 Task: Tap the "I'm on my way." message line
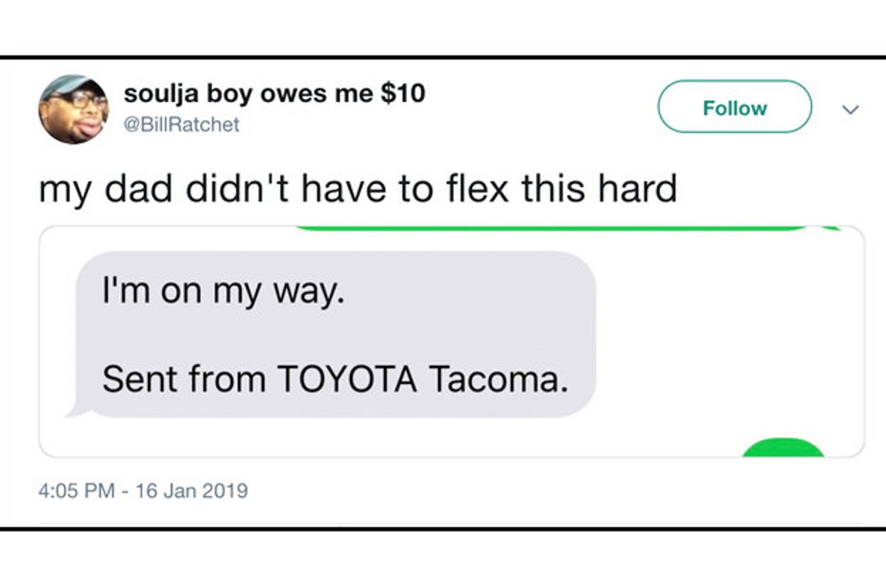(x=223, y=292)
